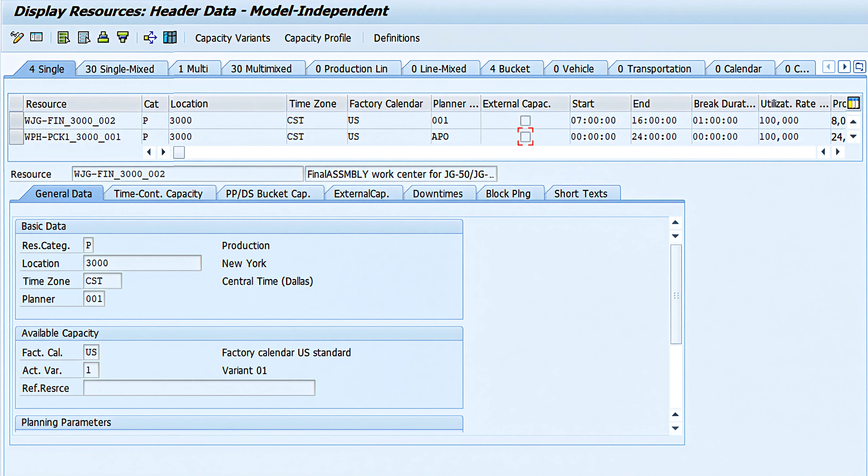
Task: Click the Ref.Resrce input field
Action: pos(199,388)
